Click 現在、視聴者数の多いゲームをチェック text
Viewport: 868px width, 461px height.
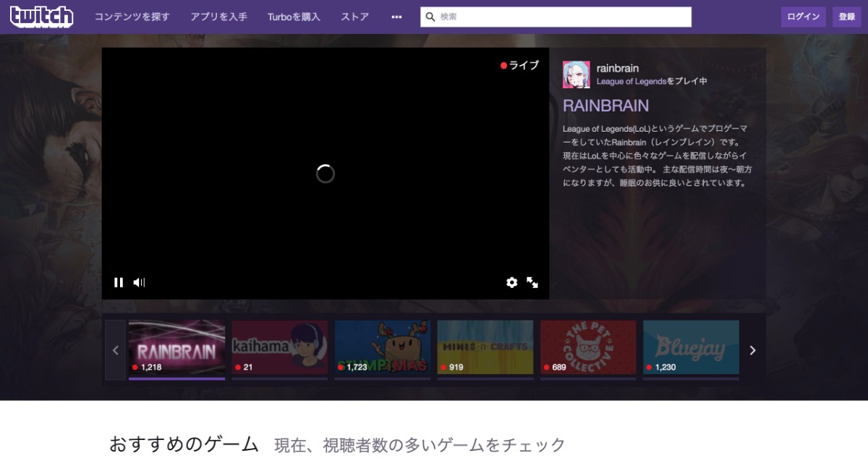pyautogui.click(x=420, y=444)
